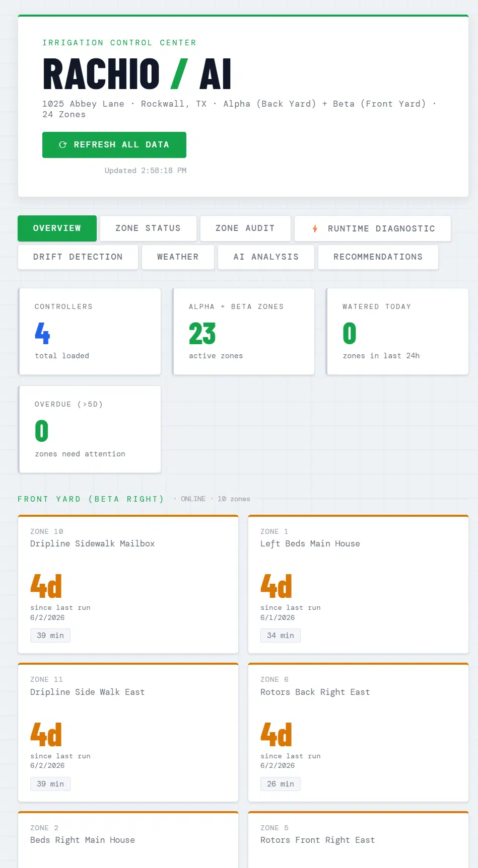Click the blue 4 controllers number

(x=42, y=334)
